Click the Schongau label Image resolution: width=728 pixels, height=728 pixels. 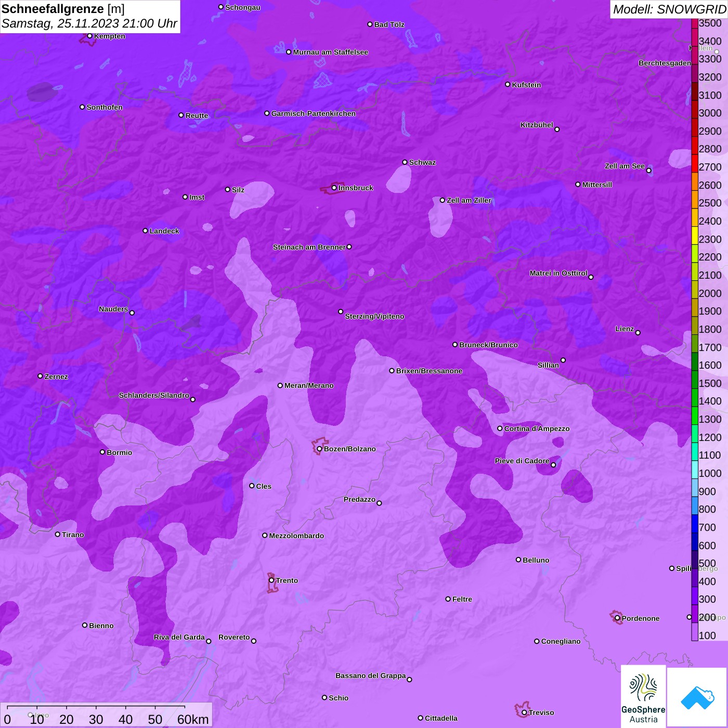[x=242, y=7]
